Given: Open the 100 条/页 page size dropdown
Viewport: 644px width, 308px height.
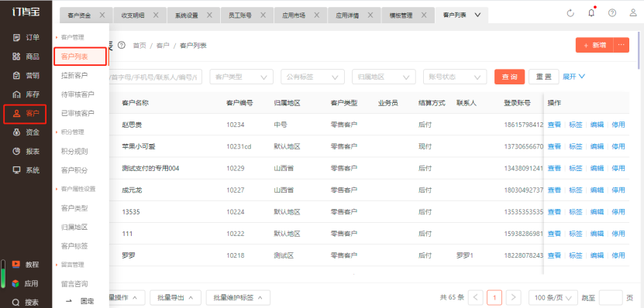Looking at the screenshot, I should coord(552,297).
